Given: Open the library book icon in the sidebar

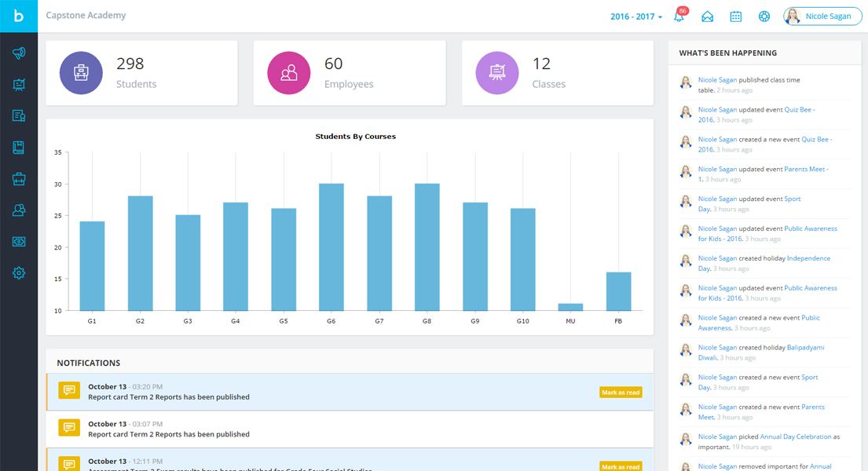Looking at the screenshot, I should click(18, 147).
